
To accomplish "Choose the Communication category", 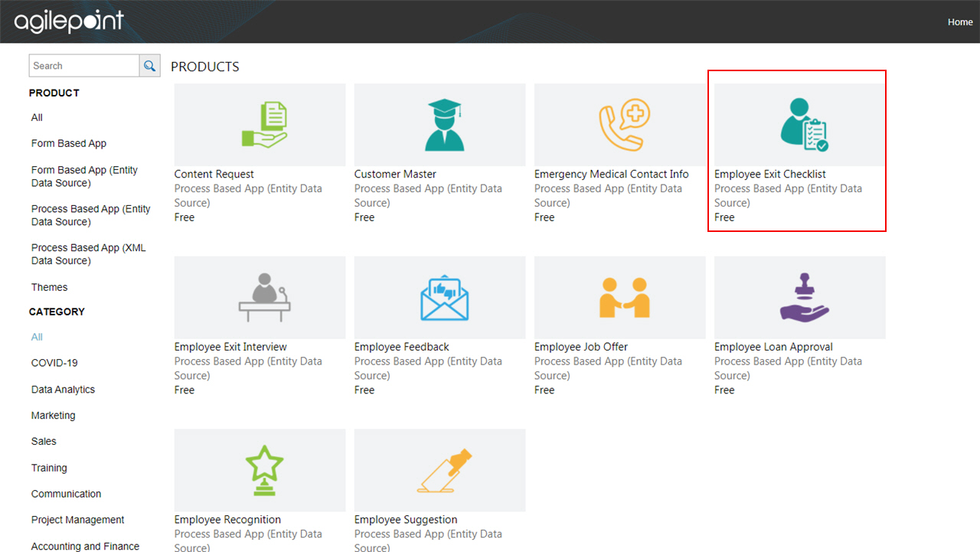I will tap(66, 494).
